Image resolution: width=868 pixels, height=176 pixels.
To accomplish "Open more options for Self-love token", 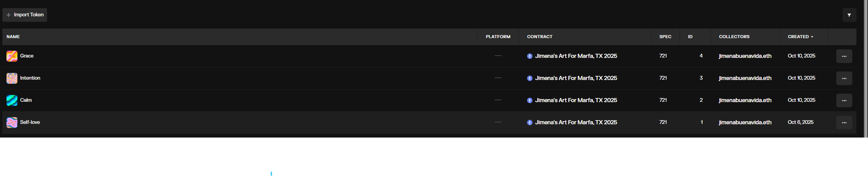I will [844, 123].
